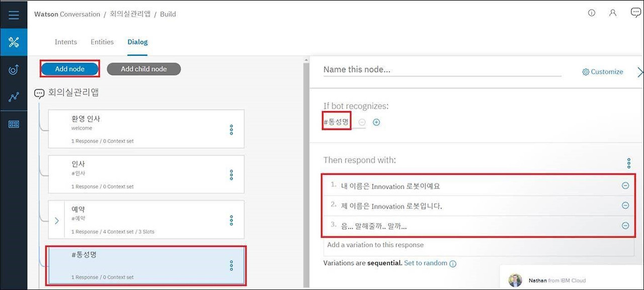Open options menu for 환영 인사 node
The width and height of the screenshot is (644, 290).
click(x=231, y=129)
